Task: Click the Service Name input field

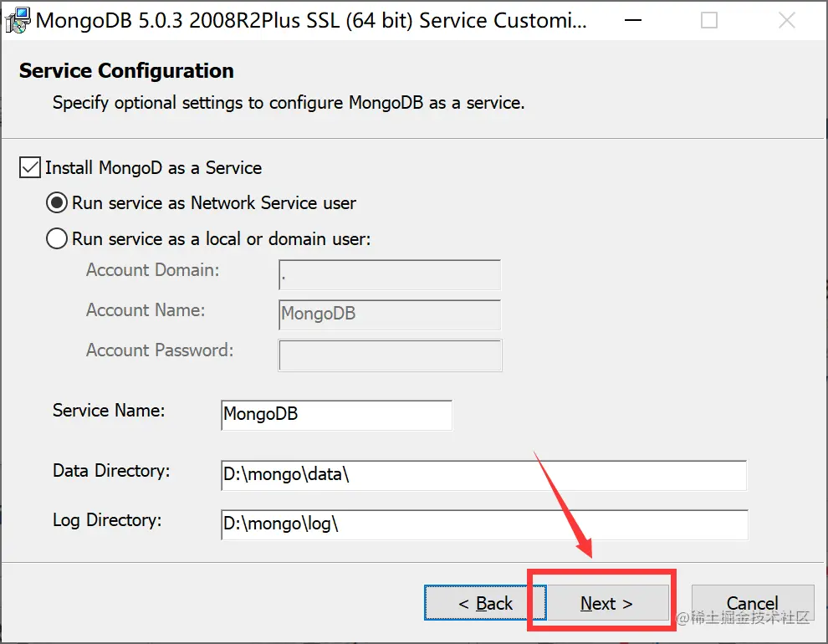Action: point(336,415)
